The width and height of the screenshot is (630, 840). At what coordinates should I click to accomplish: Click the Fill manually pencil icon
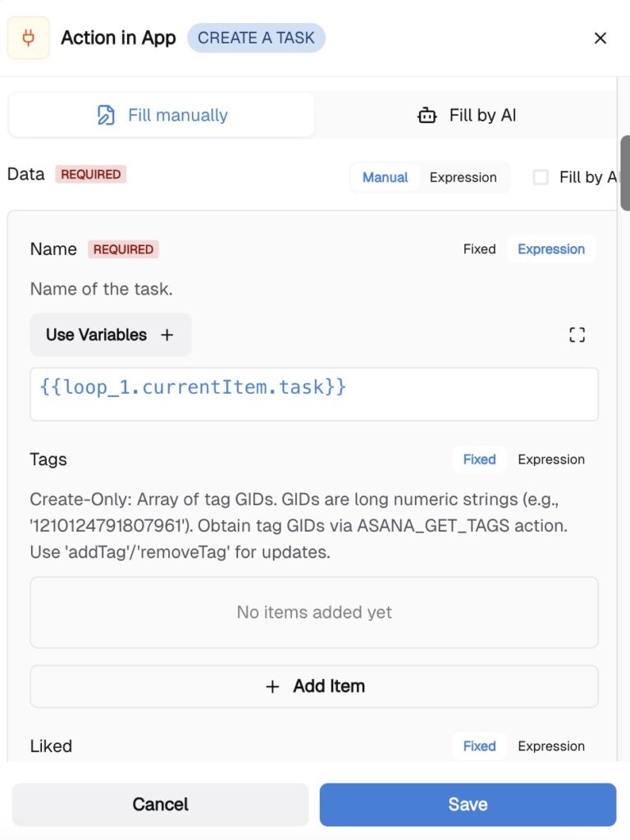106,116
